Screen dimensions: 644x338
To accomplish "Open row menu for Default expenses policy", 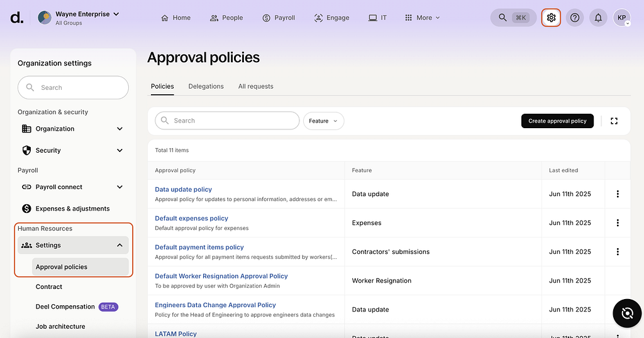I will click(x=618, y=223).
